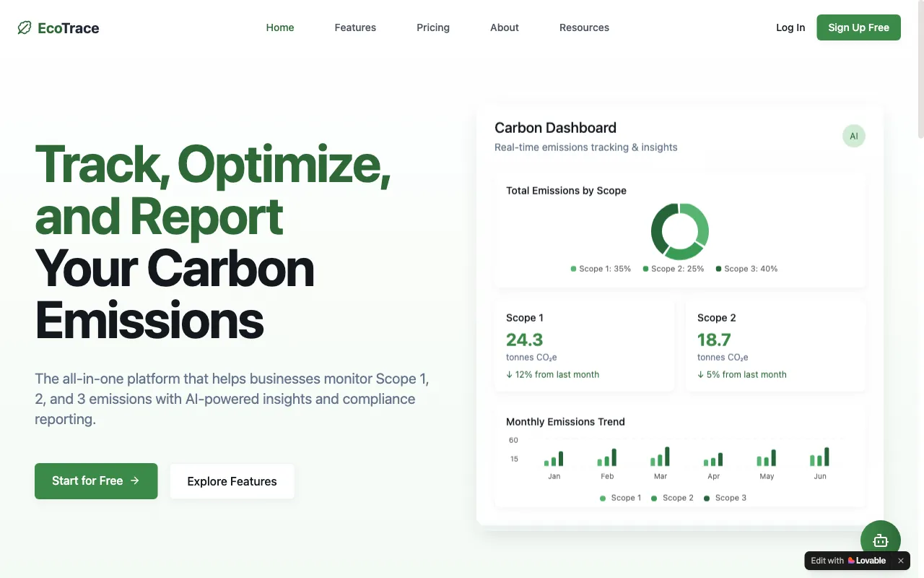Click the AI badge on Carbon Dashboard
924x578 pixels.
click(x=853, y=136)
